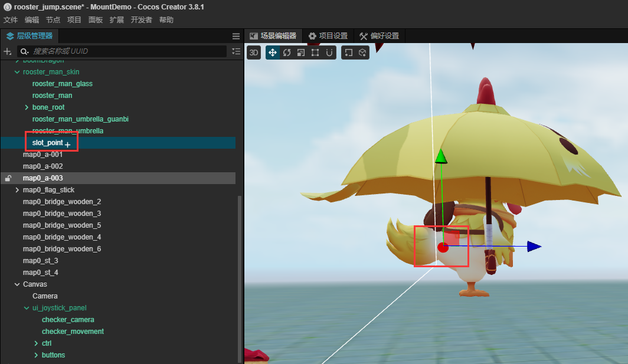628x364 pixels.
Task: Click the plus icon to add node
Action: tap(7, 51)
